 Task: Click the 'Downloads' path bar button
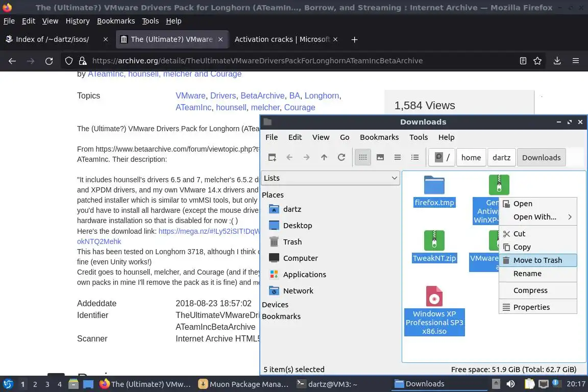(x=541, y=158)
